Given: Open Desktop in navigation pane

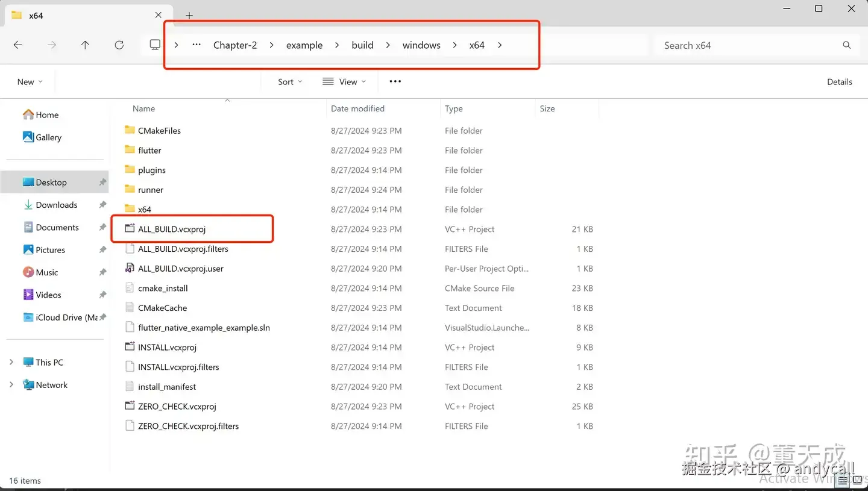Looking at the screenshot, I should (45, 182).
